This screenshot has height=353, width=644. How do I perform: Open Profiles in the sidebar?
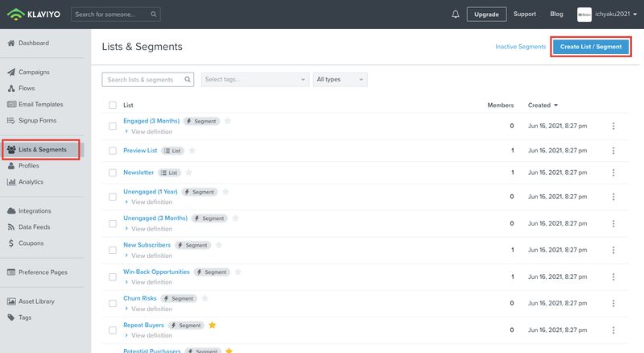pyautogui.click(x=23, y=165)
